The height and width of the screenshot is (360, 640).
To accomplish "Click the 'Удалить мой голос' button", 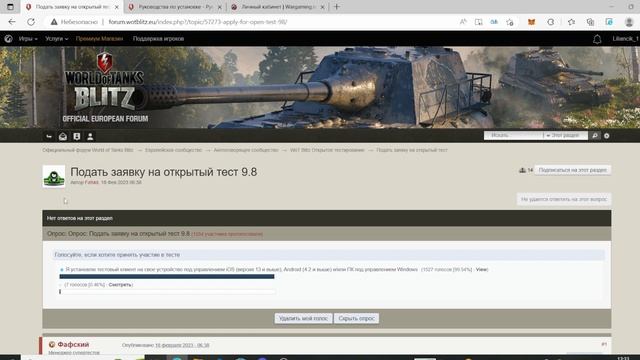I will (304, 318).
